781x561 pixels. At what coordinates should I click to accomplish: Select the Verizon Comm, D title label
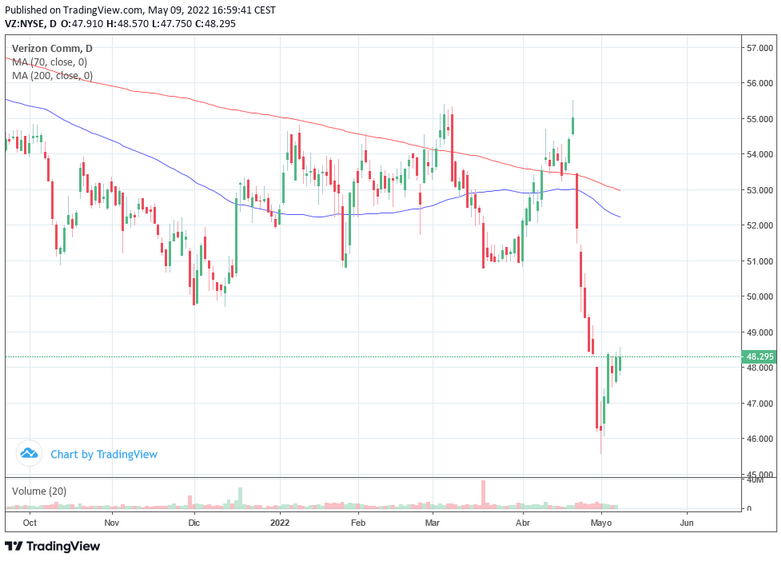pyautogui.click(x=52, y=48)
